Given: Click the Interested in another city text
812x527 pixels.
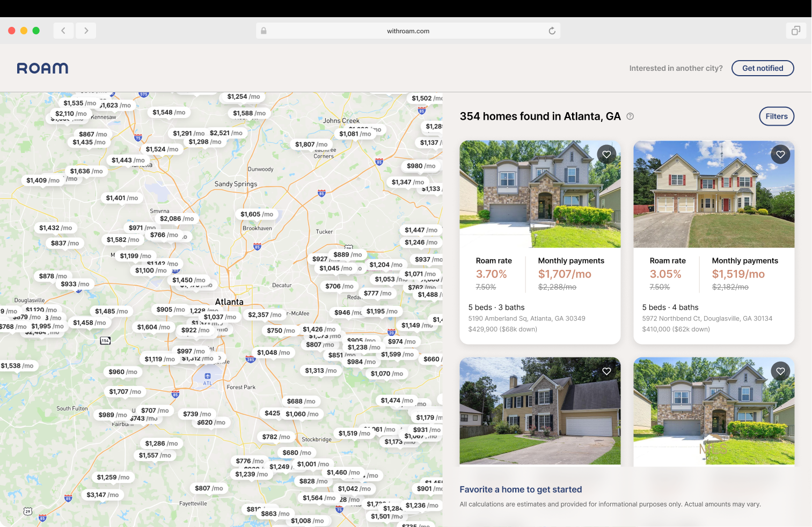Looking at the screenshot, I should coord(676,68).
